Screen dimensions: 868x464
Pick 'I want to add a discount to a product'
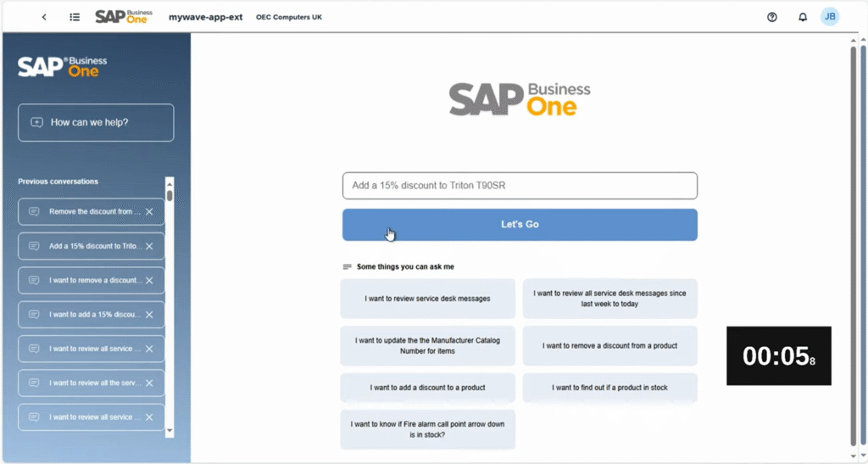tap(427, 388)
